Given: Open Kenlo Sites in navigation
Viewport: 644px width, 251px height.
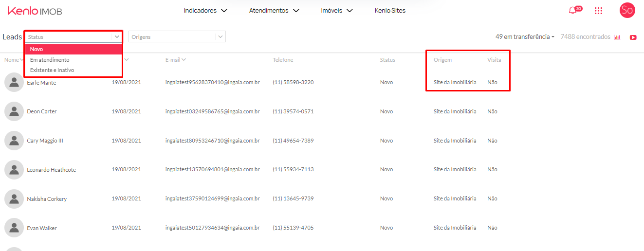Looking at the screenshot, I should [390, 11].
